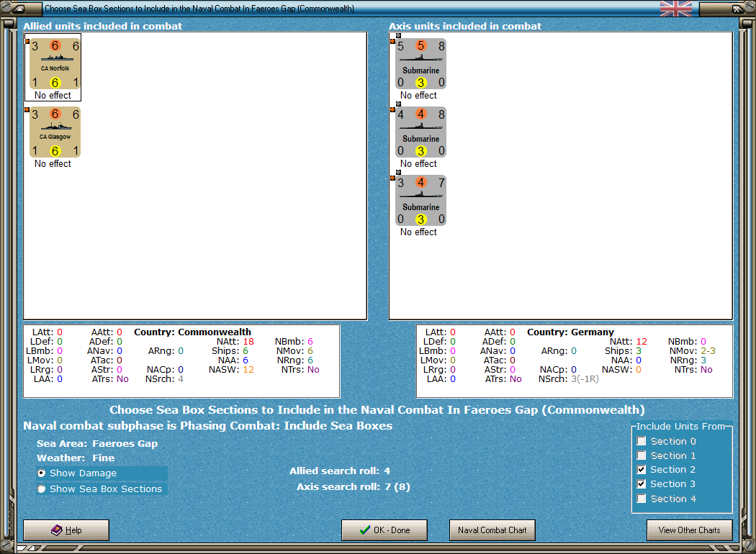Select the Axis submarine with factors 3 4 7

coord(420,201)
